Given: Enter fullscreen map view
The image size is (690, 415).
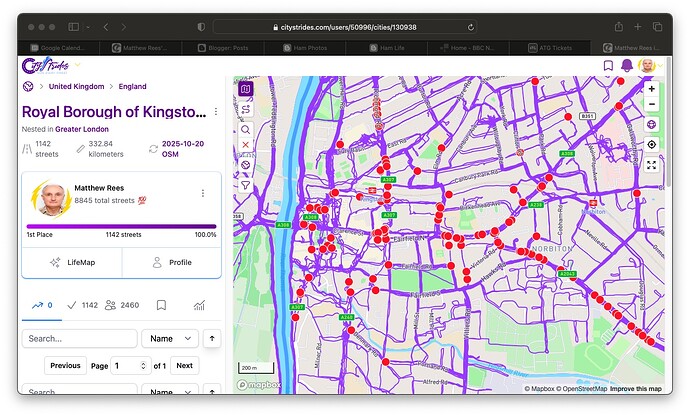Looking at the screenshot, I should pos(651,165).
